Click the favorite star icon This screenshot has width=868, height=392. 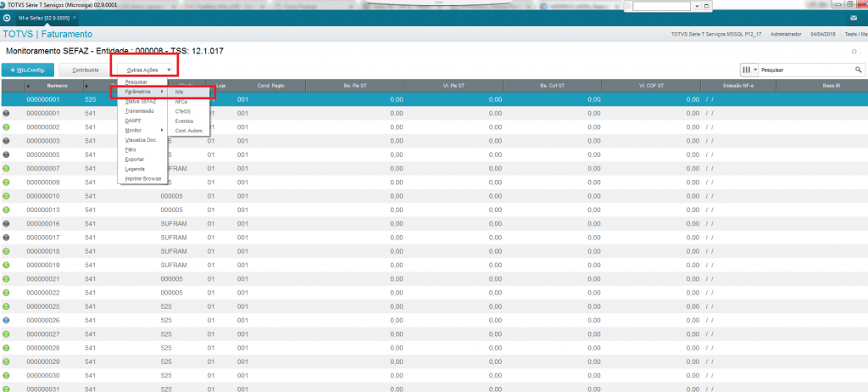pos(854,52)
